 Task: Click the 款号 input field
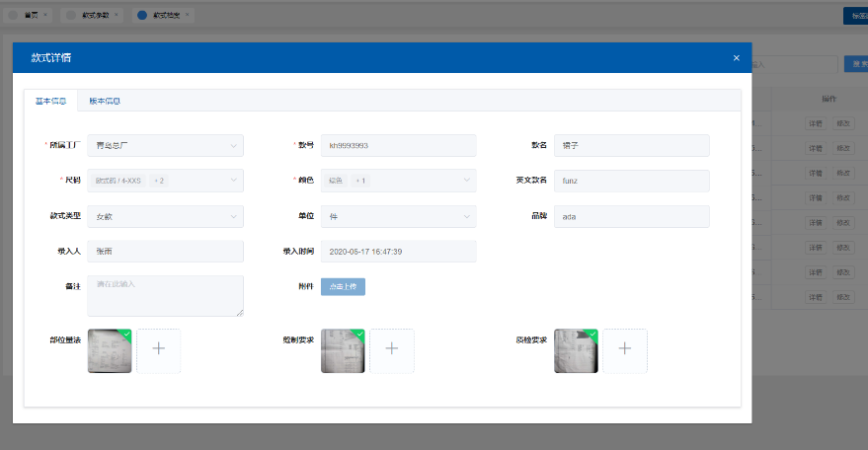pos(398,145)
